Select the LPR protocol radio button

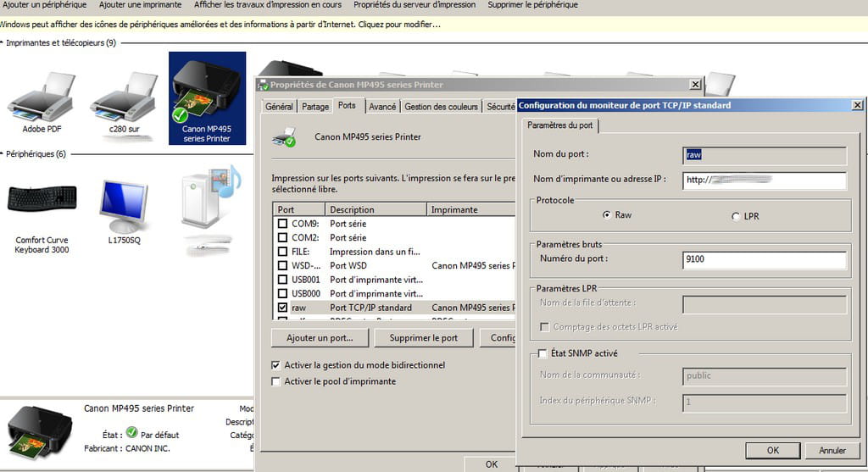736,216
